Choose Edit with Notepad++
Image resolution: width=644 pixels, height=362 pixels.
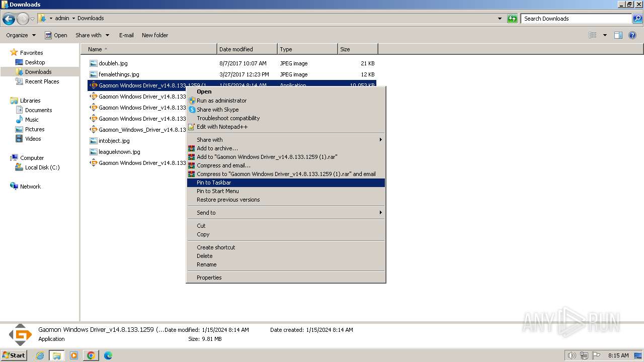(286, 127)
